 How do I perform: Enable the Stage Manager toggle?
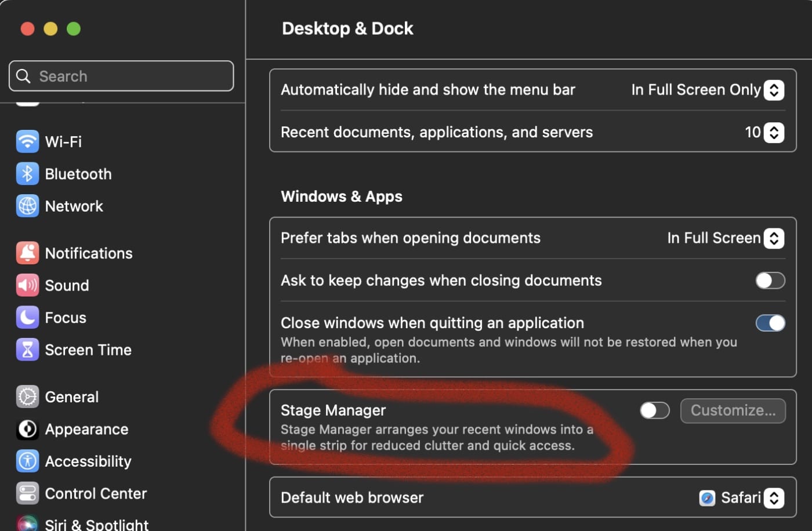coord(654,410)
